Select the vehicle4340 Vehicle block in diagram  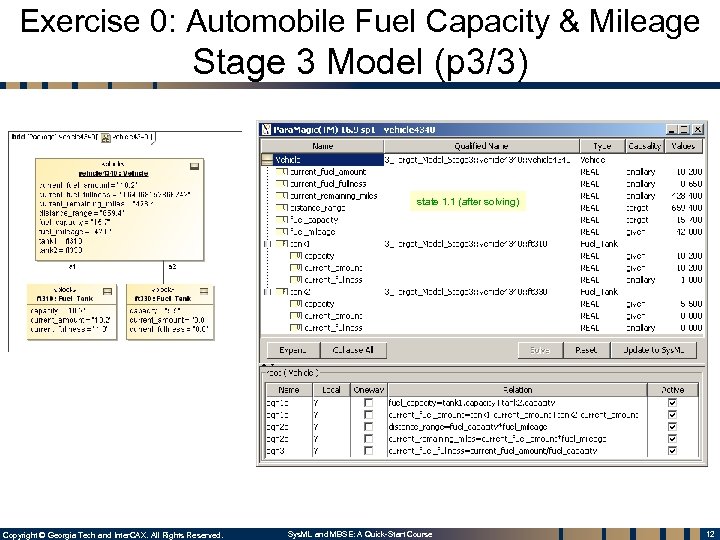coord(119,210)
